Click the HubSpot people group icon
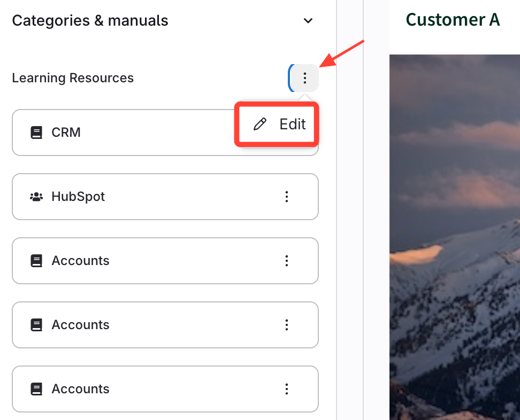The height and width of the screenshot is (420, 520). pyautogui.click(x=36, y=197)
